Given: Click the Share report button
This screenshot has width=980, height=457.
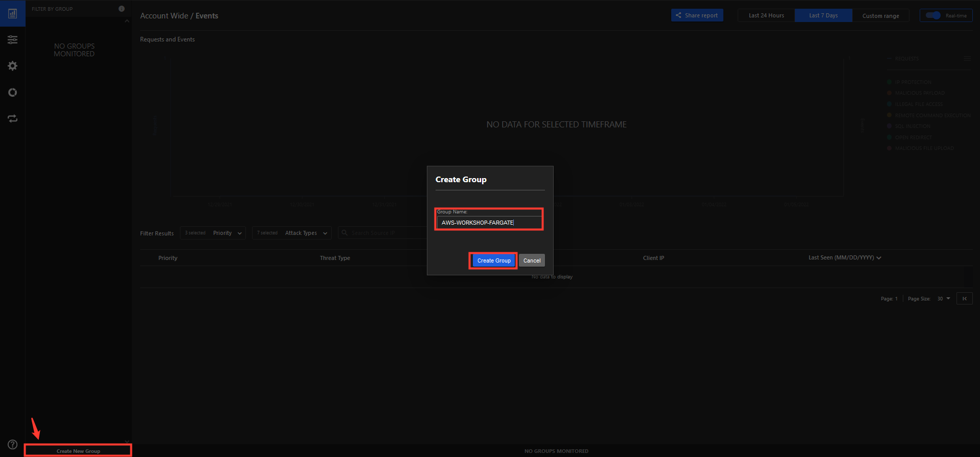Looking at the screenshot, I should click(697, 15).
